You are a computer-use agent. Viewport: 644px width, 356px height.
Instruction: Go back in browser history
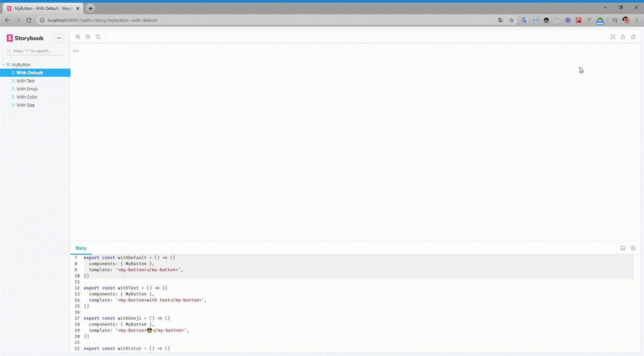point(7,20)
